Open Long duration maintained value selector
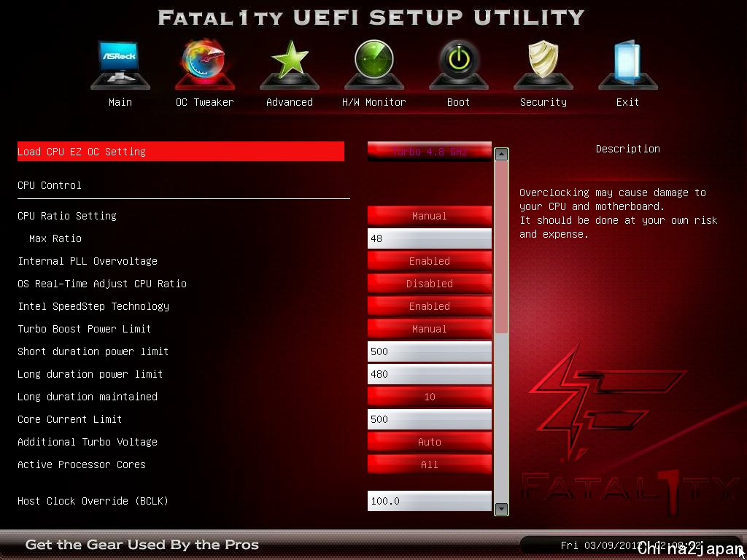747x560 pixels. tap(429, 397)
